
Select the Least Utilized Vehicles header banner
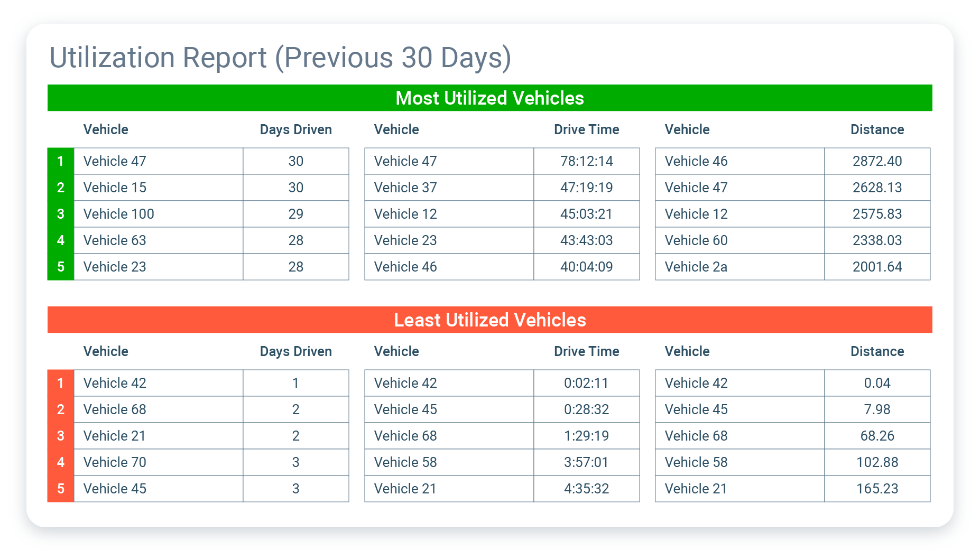pyautogui.click(x=489, y=320)
